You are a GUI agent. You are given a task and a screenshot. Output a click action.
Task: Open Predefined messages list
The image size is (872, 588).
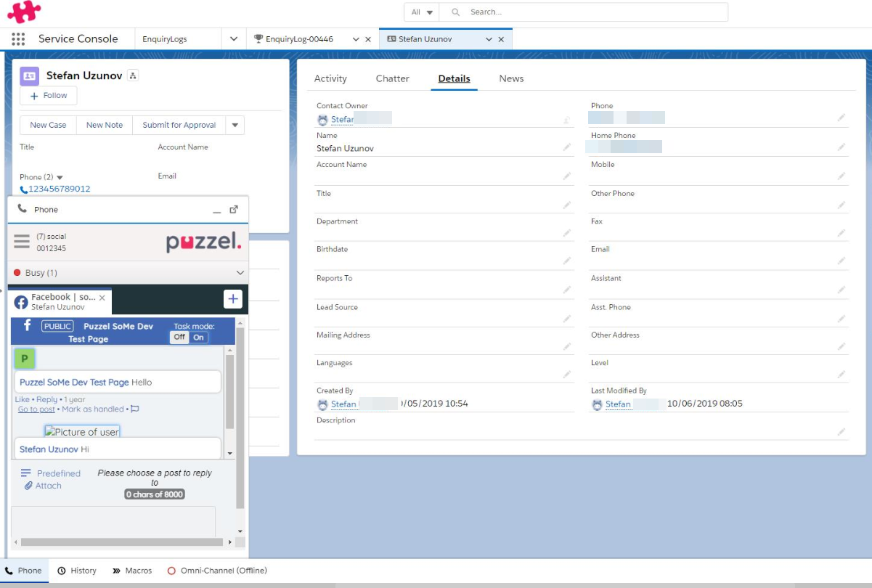(x=52, y=473)
